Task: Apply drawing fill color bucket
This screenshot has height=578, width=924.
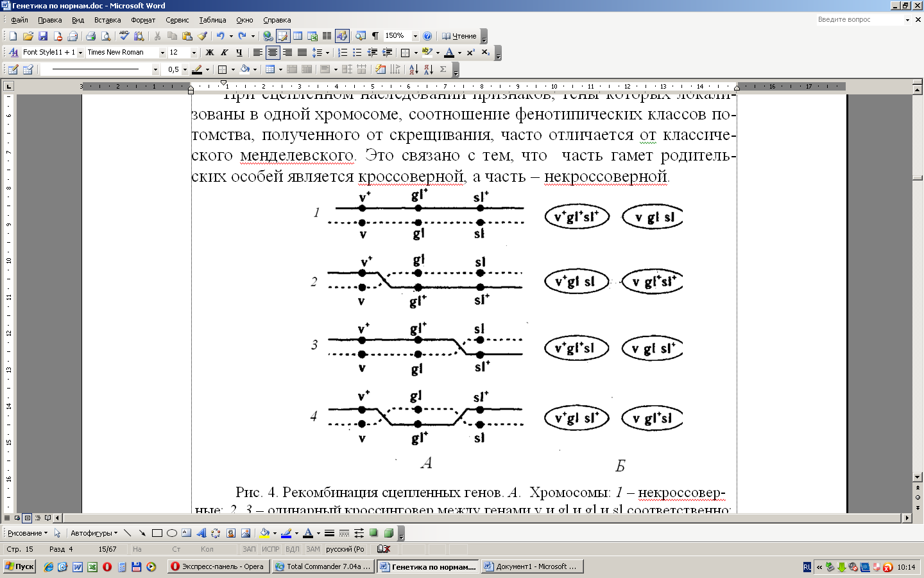Action: click(x=264, y=533)
